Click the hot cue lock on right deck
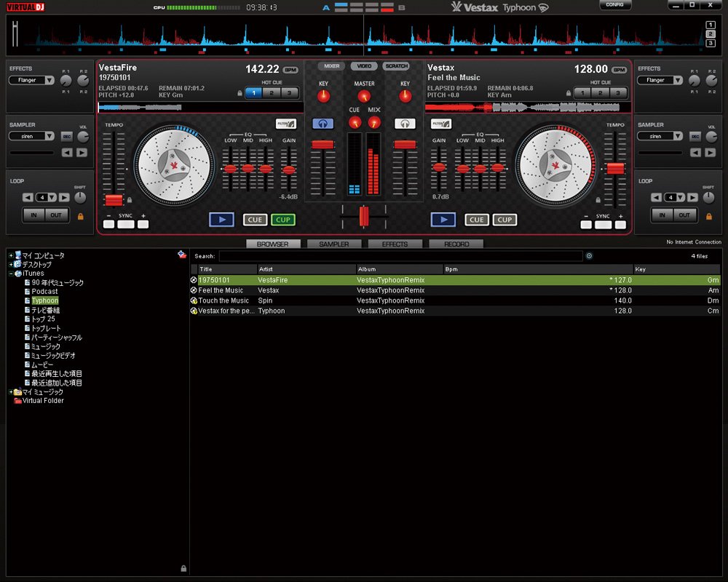Image resolution: width=728 pixels, height=582 pixels. point(568,93)
